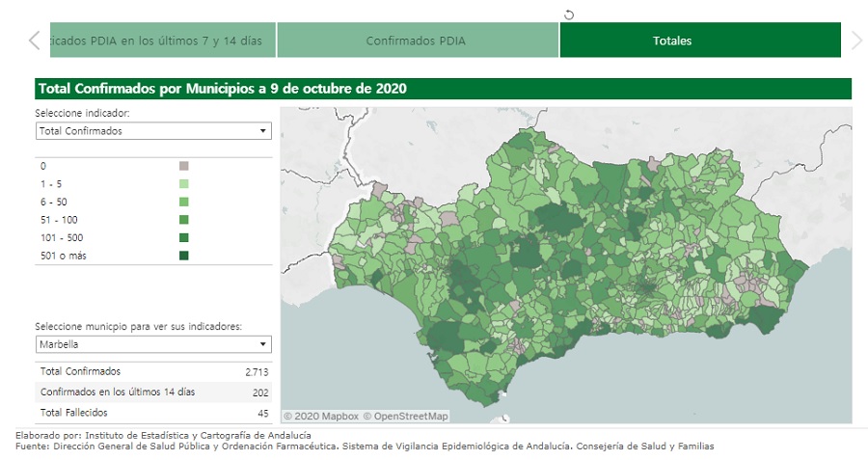This screenshot has height=460, width=868.
Task: Click the 'Fuente: Dirección General de Salud Pública' line
Action: click(365, 446)
